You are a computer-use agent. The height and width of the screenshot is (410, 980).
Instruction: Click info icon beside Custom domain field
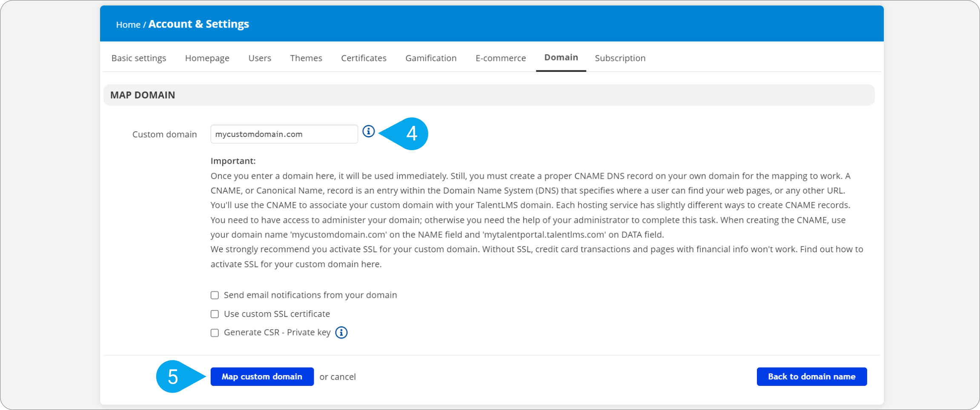369,131
